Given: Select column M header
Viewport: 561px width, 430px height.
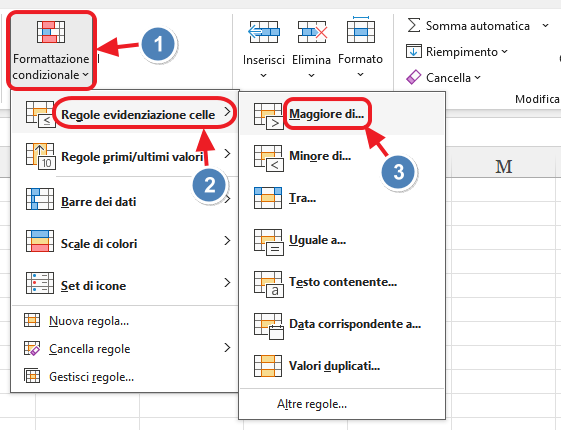Looking at the screenshot, I should click(x=503, y=166).
